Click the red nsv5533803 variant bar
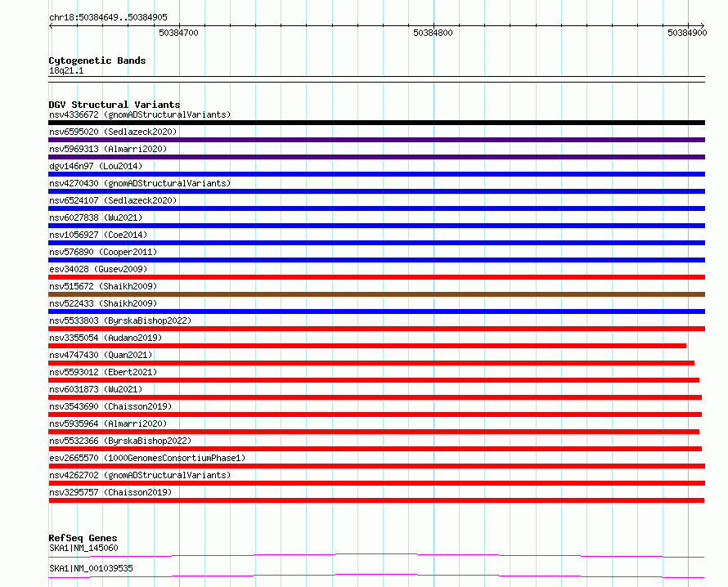 (x=376, y=329)
